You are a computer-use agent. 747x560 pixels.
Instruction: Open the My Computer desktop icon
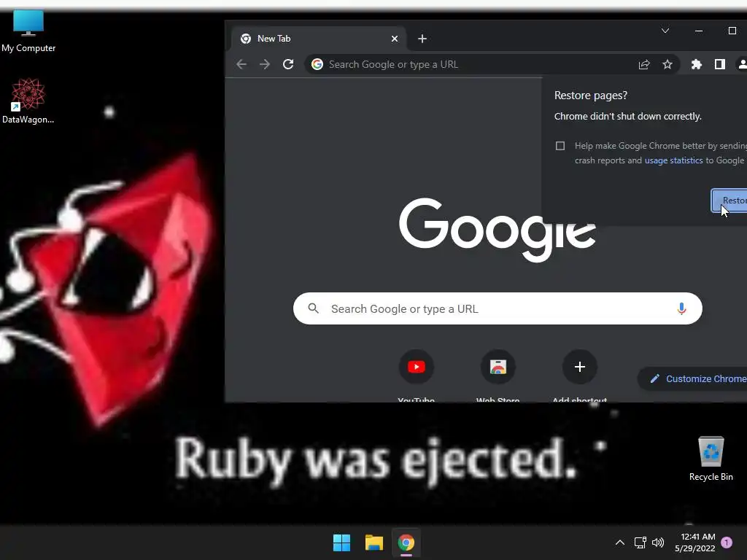(x=28, y=31)
